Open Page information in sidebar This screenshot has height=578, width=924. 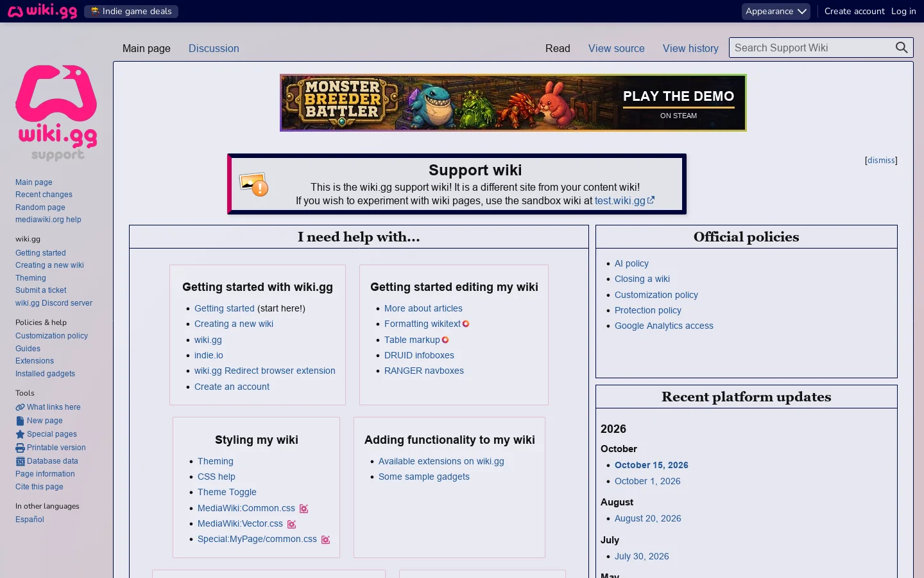pyautogui.click(x=45, y=474)
